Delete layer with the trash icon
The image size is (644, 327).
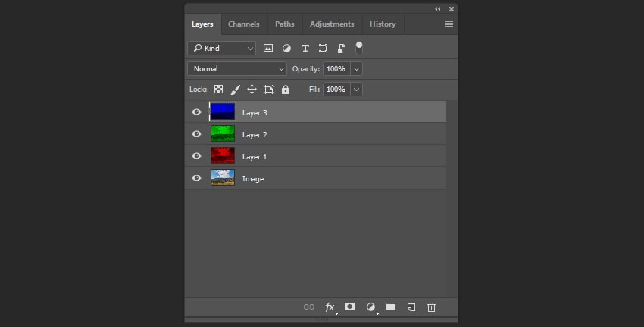tap(432, 307)
